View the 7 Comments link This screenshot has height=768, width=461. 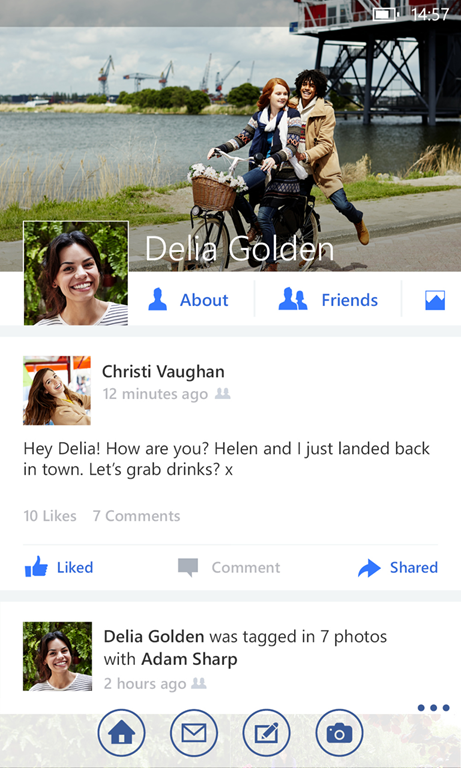pyautogui.click(x=137, y=516)
